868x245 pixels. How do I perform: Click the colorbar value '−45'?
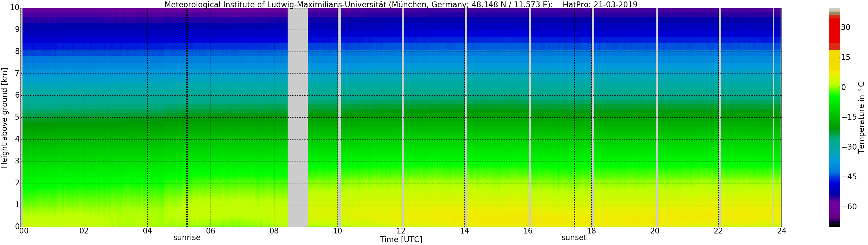(849, 177)
